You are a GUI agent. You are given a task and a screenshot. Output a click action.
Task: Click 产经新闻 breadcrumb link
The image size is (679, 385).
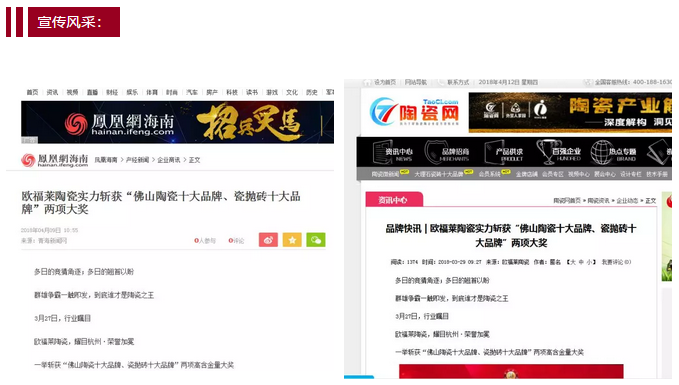pos(137,160)
